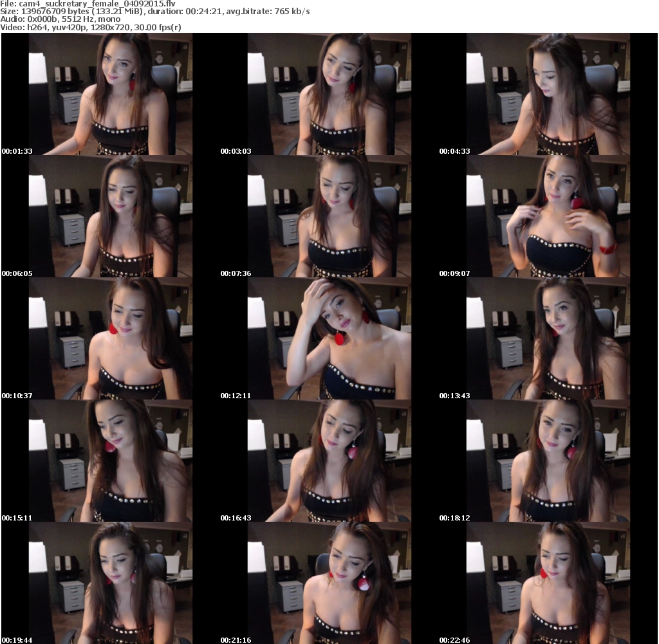Click the Size and duration info line

[155, 12]
